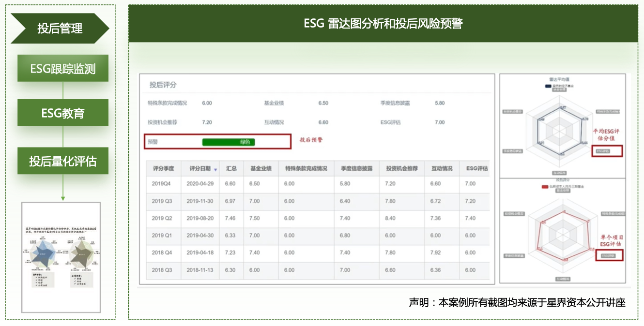Click the 汇总 value 7.46
644x326 pixels.
tap(230, 218)
